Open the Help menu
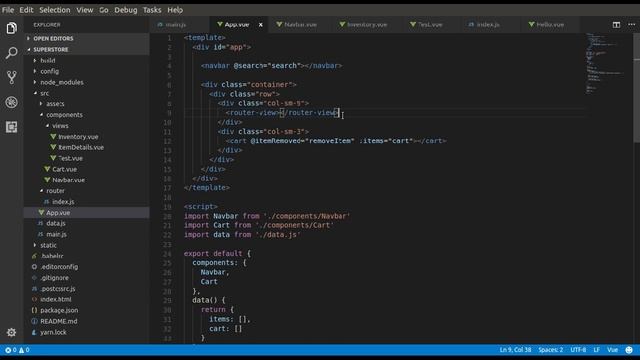The height and width of the screenshot is (360, 640). 175,10
